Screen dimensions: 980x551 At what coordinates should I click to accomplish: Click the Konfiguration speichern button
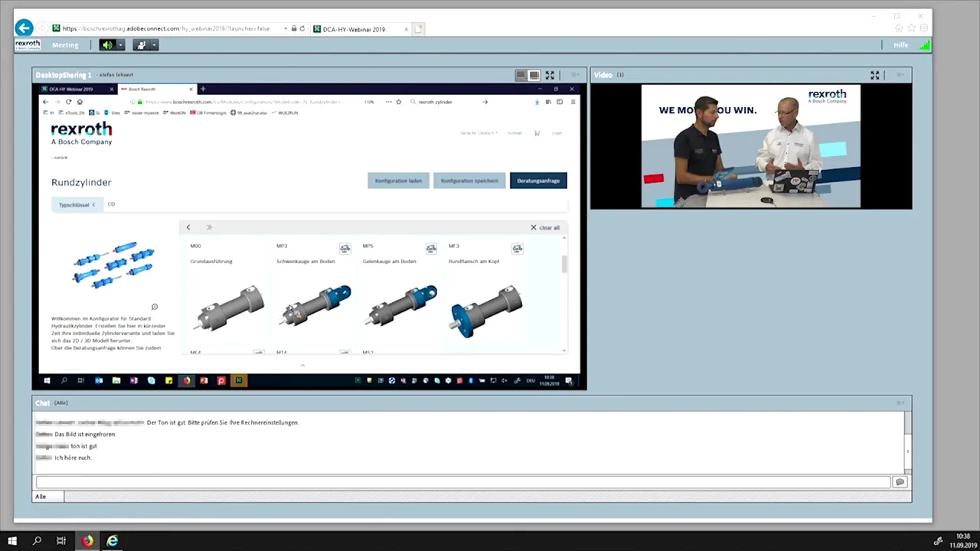[469, 181]
